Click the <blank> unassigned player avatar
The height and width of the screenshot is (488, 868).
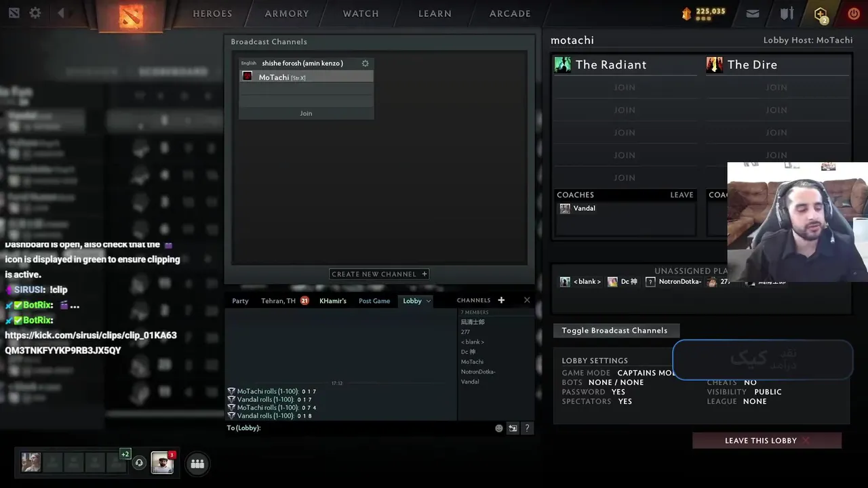click(565, 281)
